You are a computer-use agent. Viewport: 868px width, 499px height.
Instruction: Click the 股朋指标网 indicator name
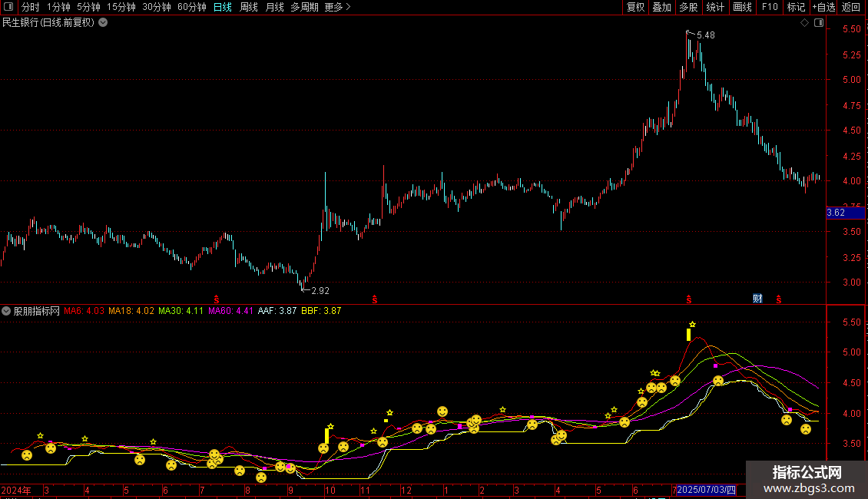point(37,311)
